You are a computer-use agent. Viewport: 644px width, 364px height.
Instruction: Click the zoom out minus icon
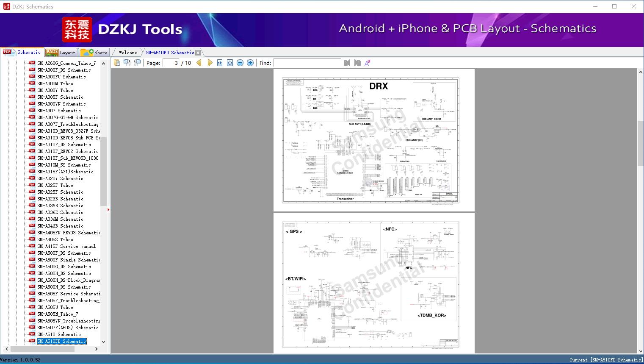[x=240, y=63]
